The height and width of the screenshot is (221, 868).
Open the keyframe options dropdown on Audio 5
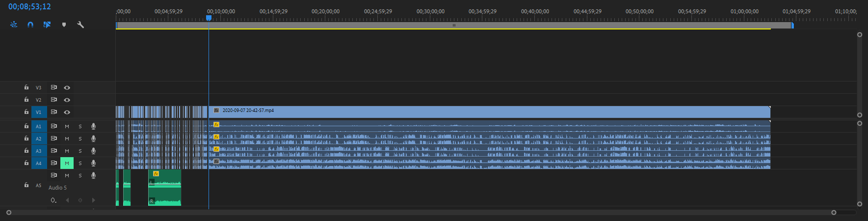coord(53,200)
